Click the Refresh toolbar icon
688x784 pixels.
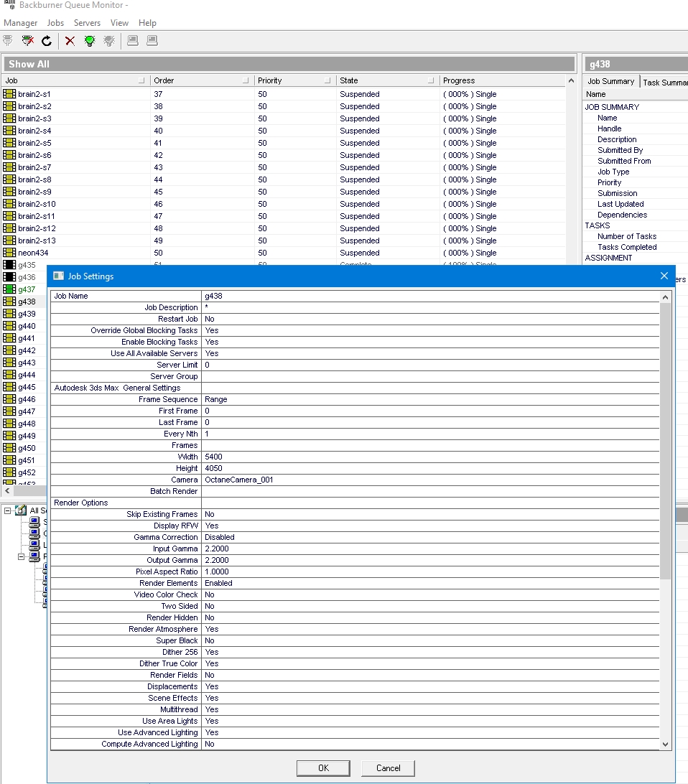coord(47,41)
